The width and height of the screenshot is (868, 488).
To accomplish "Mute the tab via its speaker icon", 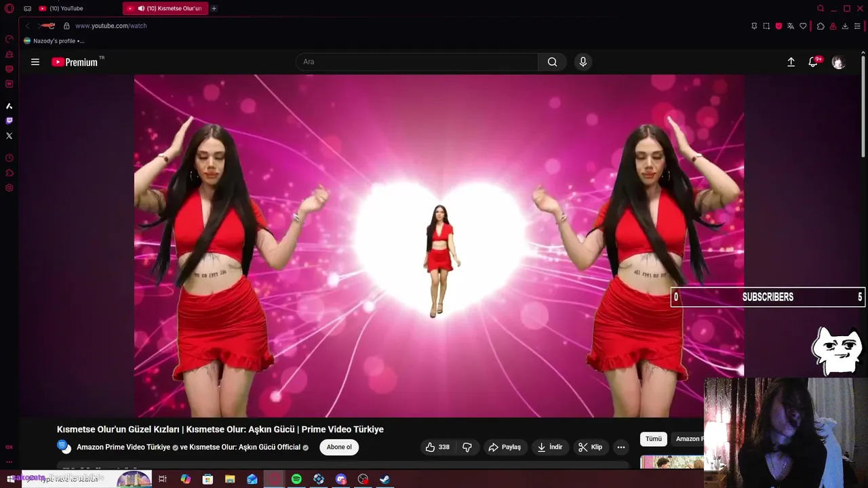I will (141, 8).
